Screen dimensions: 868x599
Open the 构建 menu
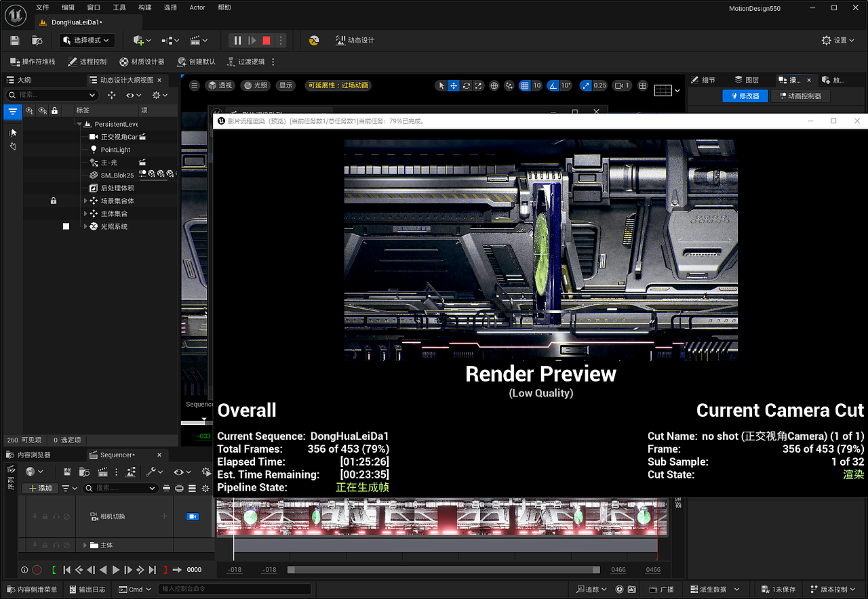[x=145, y=7]
